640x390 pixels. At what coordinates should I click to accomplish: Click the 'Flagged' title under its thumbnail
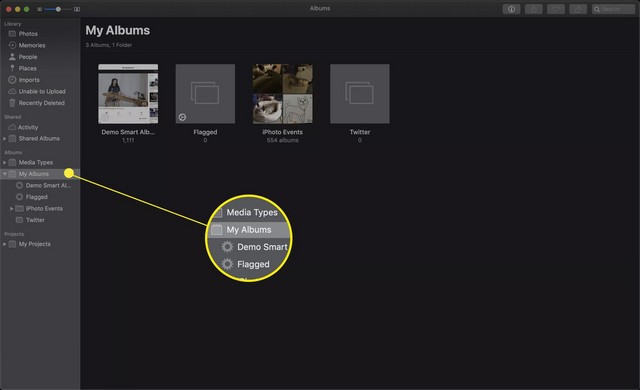[x=205, y=132]
